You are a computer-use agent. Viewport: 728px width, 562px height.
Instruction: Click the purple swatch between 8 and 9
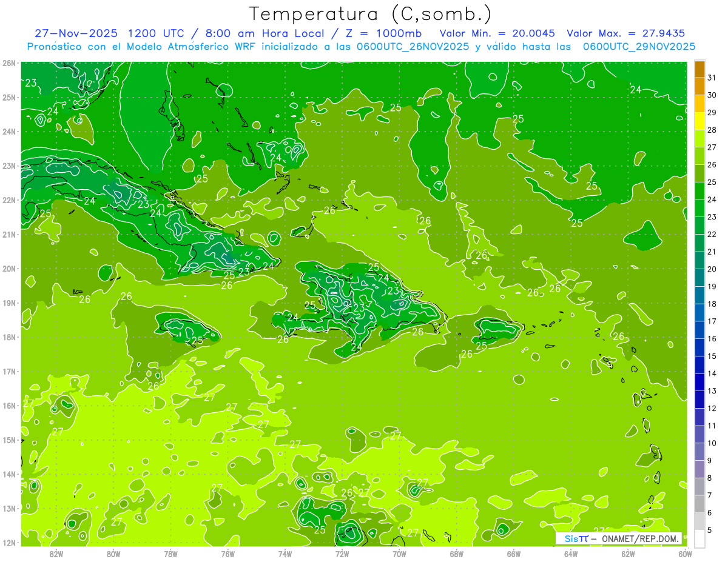pos(699,469)
